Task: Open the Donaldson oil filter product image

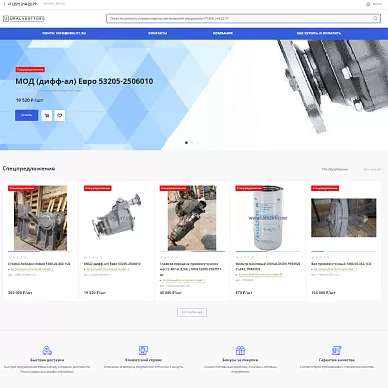Action: tap(268, 218)
